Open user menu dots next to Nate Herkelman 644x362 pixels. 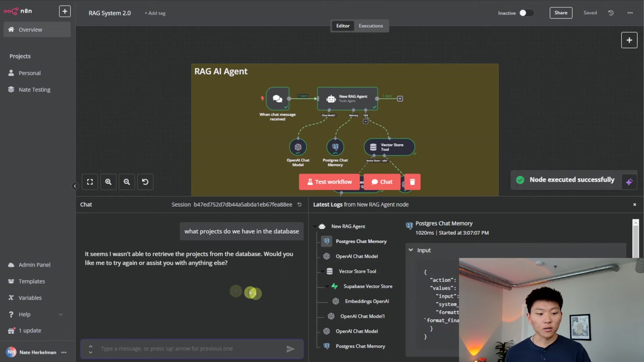pyautogui.click(x=64, y=352)
